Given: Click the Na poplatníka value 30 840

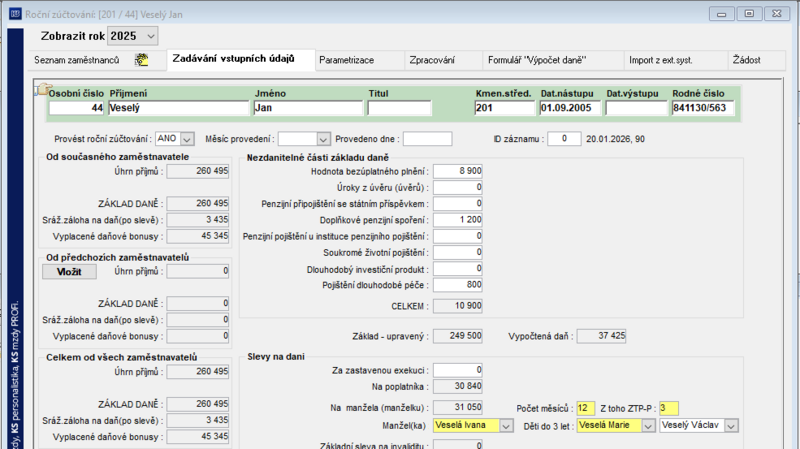Looking at the screenshot, I should [458, 387].
